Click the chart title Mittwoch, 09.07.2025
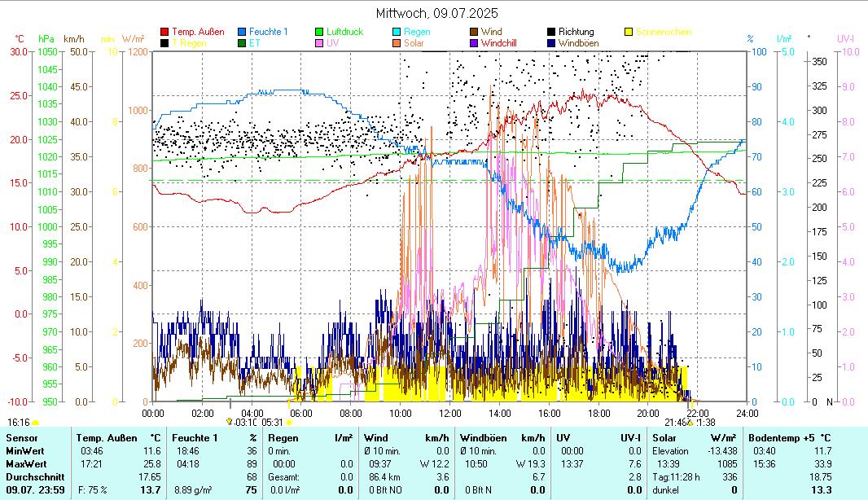This screenshot has width=868, height=500. (x=436, y=13)
